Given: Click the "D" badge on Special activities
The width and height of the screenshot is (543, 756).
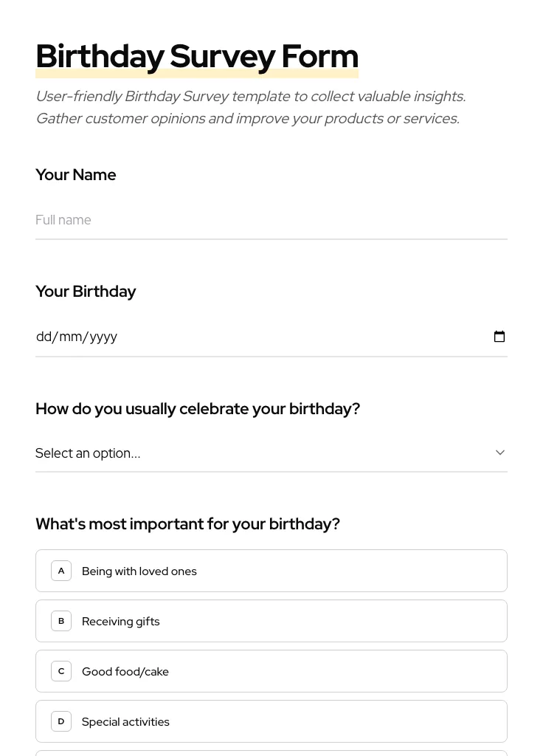Looking at the screenshot, I should tap(61, 721).
